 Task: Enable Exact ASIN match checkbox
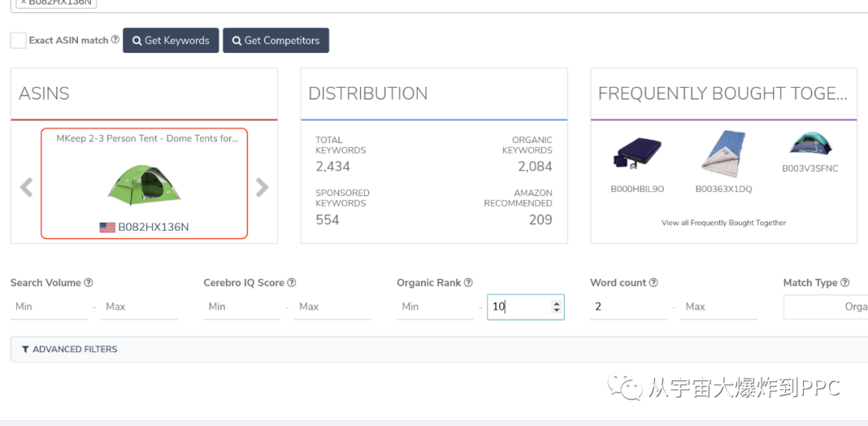point(18,40)
